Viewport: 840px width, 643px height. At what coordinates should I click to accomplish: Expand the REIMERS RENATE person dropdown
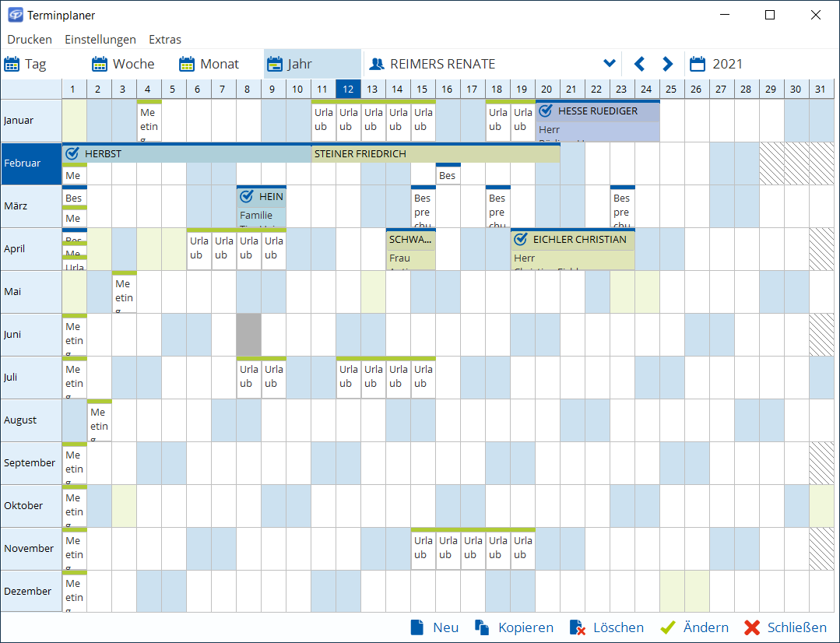tap(610, 64)
